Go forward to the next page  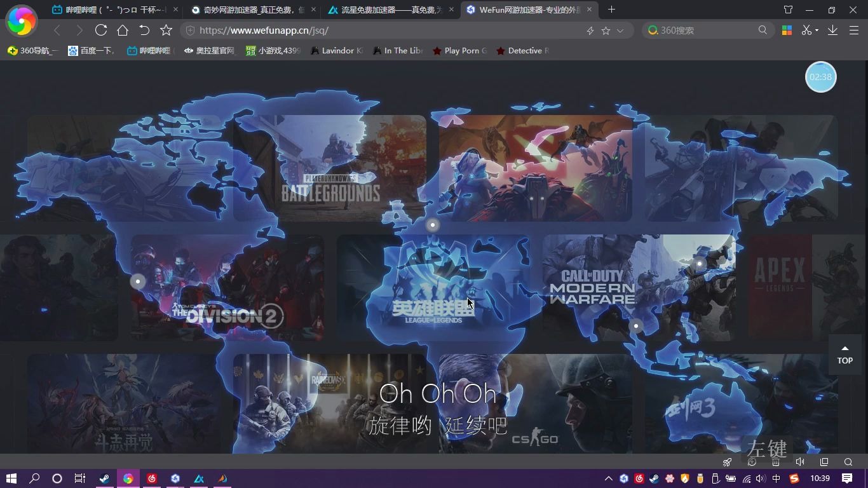pyautogui.click(x=79, y=30)
